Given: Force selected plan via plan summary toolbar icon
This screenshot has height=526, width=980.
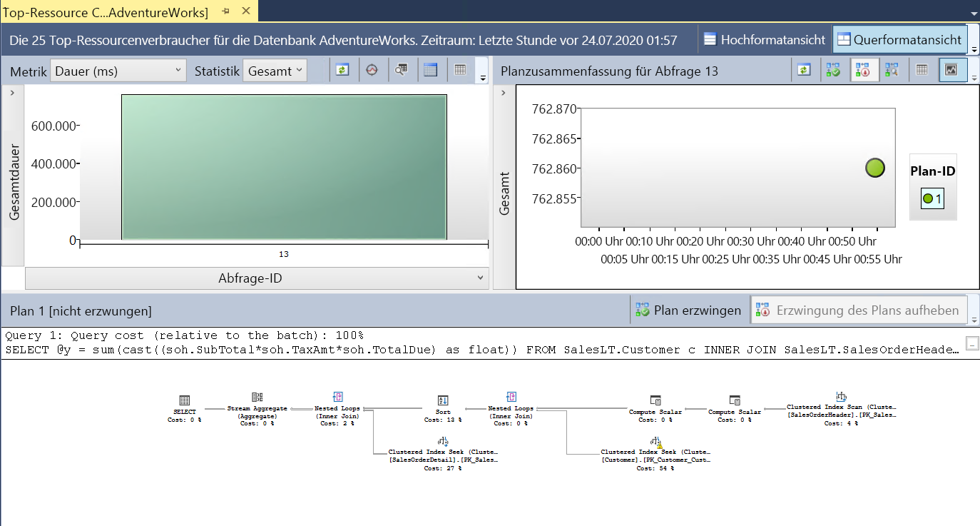Looking at the screenshot, I should click(833, 70).
